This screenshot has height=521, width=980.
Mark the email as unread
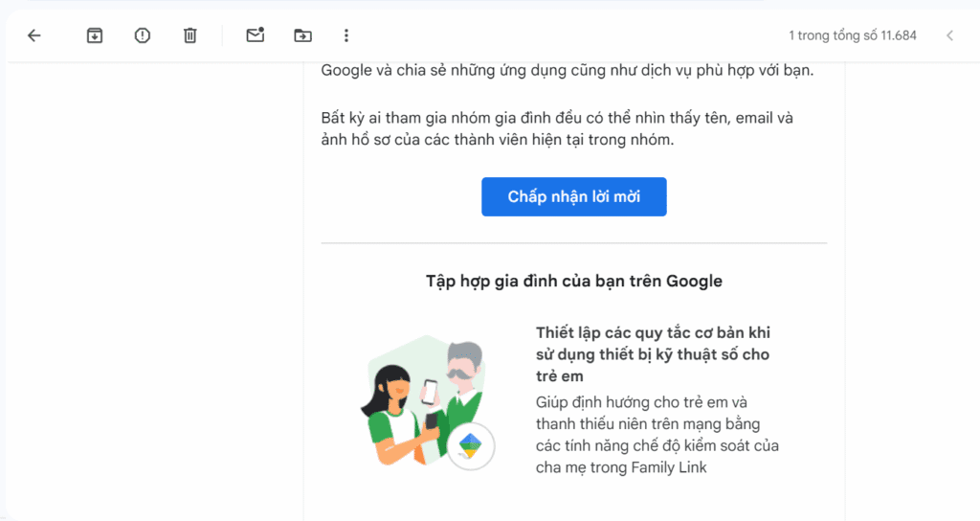[x=255, y=35]
